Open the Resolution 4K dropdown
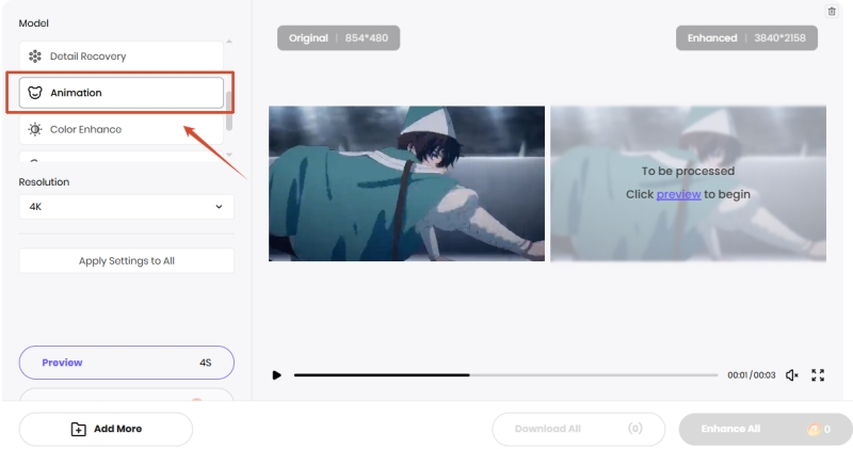 click(126, 207)
